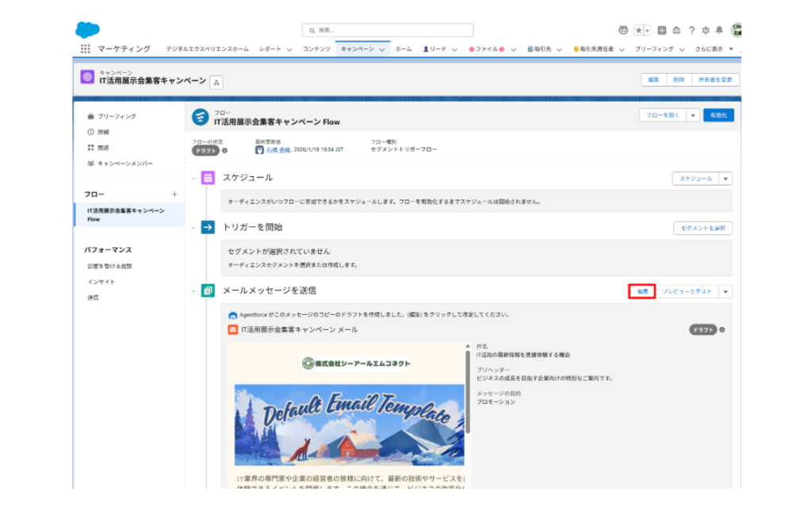Open dropdown next to プレビューとテスト
The image size is (812, 511).
[726, 291]
